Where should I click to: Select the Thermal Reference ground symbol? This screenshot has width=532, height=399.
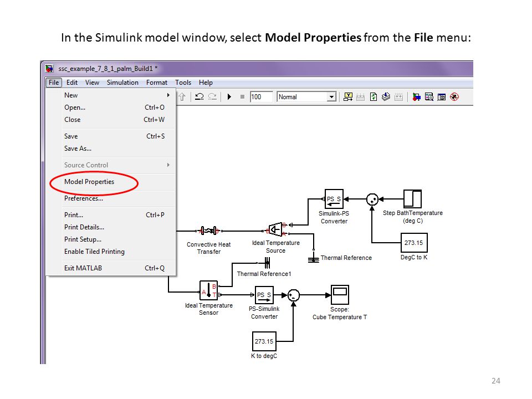pos(314,259)
